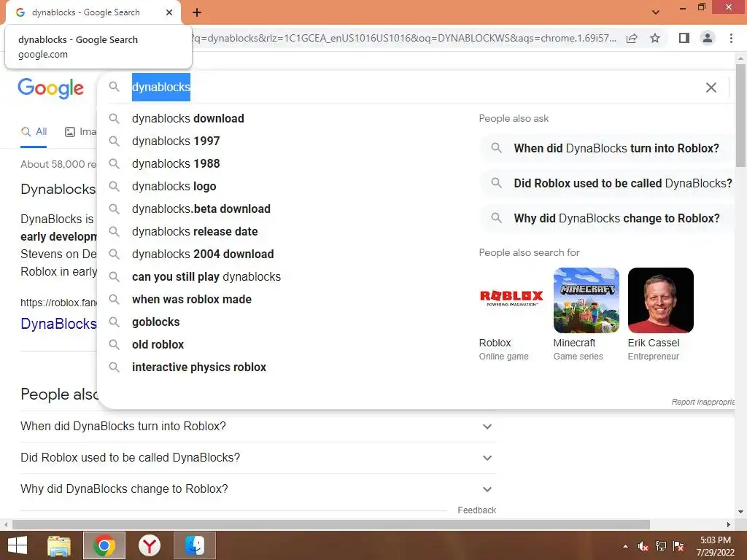Click the magnifier icon in search box
The width and height of the screenshot is (747, 560).
pos(114,87)
